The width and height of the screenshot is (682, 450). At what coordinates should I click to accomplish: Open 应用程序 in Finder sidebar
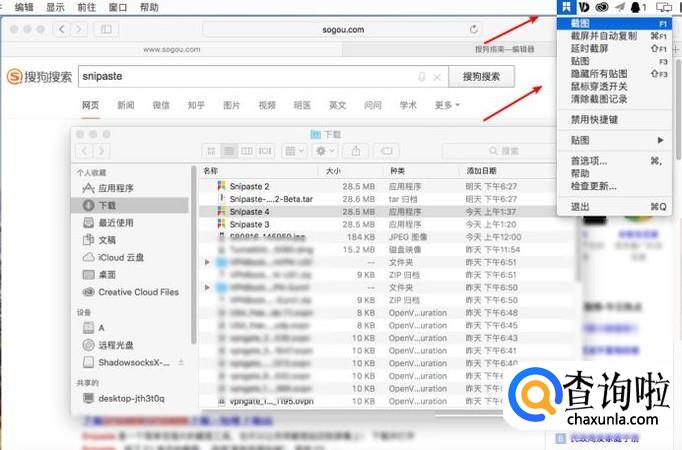(130, 188)
